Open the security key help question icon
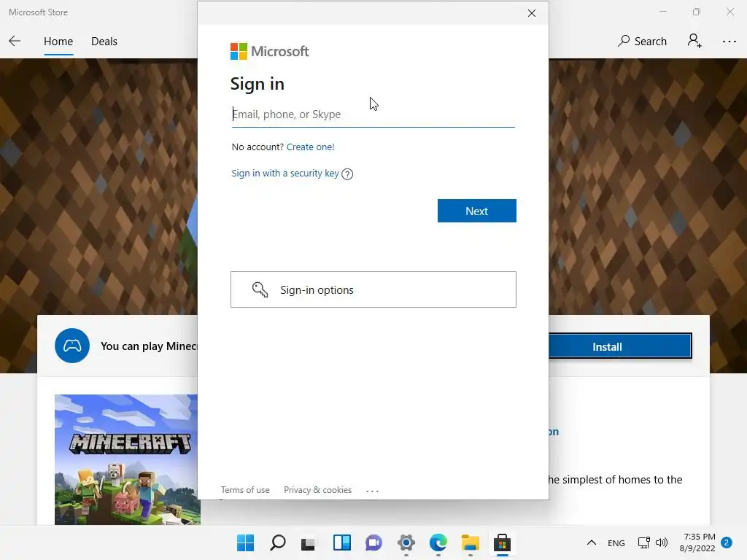 347,174
